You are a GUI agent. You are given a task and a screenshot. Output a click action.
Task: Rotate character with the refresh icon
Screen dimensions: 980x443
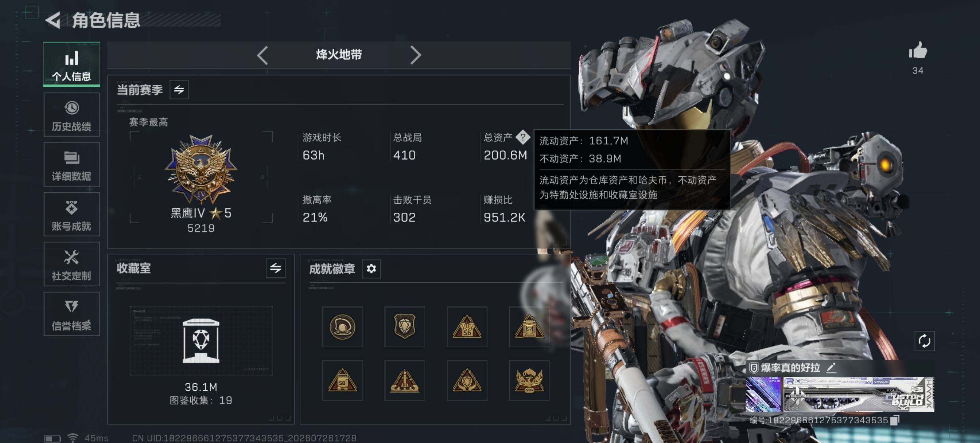[x=924, y=341]
